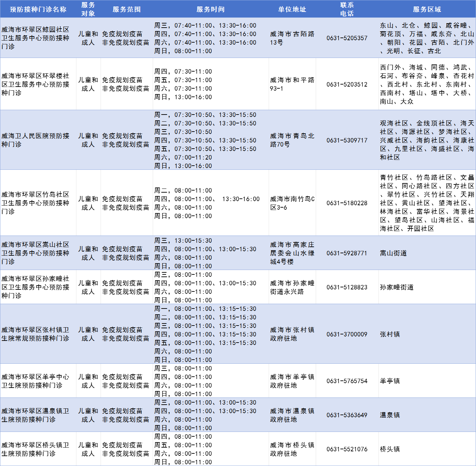476x466 pixels.
Task: Click the 预防接种门诊名称 column header
Action: pos(38,9)
